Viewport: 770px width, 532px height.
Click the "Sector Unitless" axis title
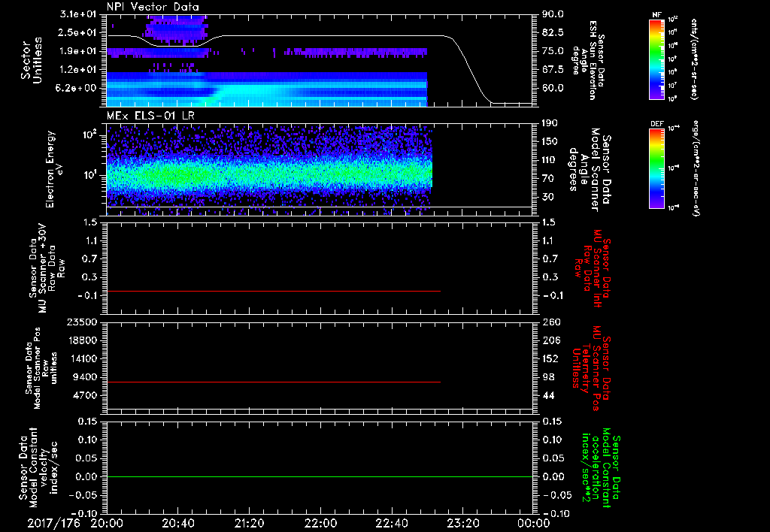pos(32,60)
